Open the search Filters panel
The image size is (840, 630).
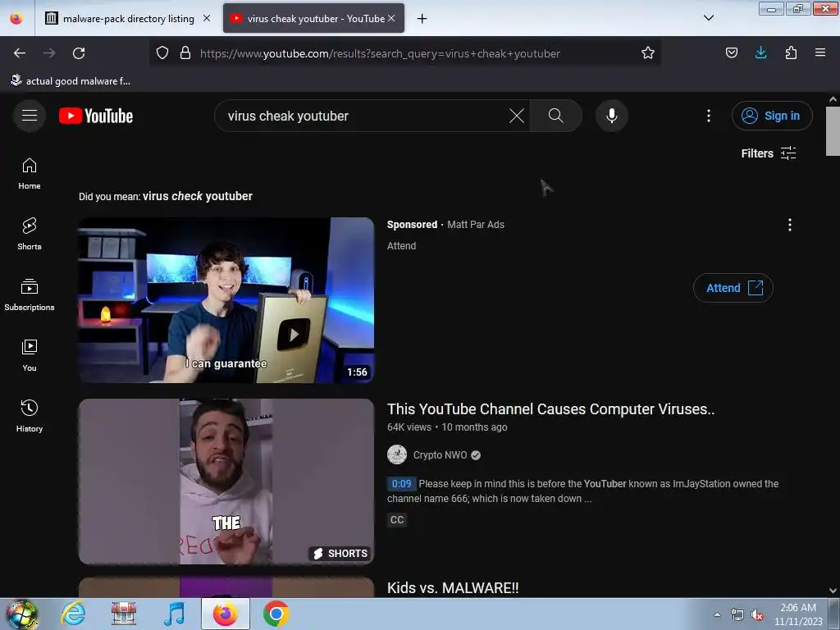tap(768, 153)
